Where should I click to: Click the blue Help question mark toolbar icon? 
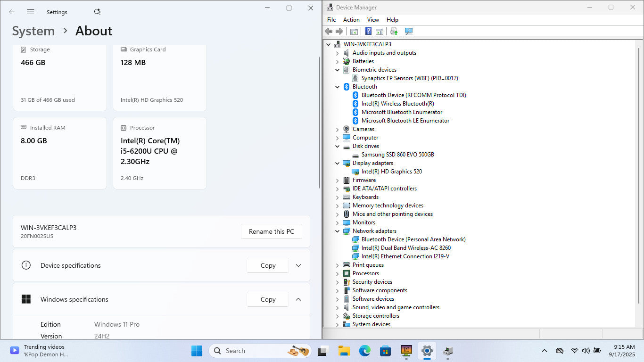[368, 32]
